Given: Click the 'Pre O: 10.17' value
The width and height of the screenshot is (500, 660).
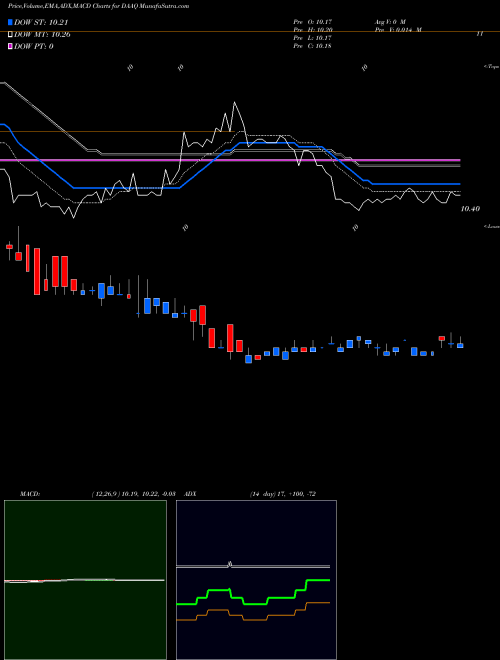Looking at the screenshot, I should pyautogui.click(x=313, y=21).
